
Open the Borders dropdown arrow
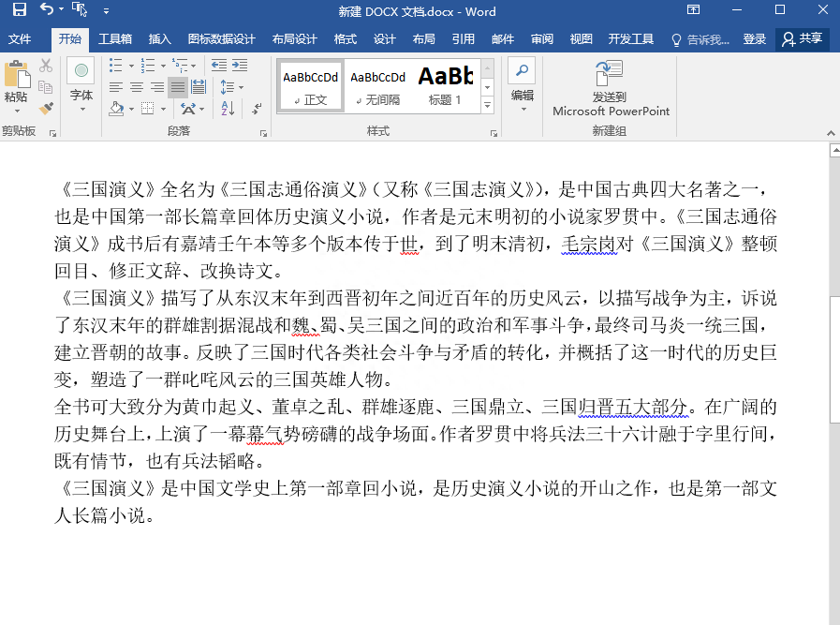pos(163,109)
